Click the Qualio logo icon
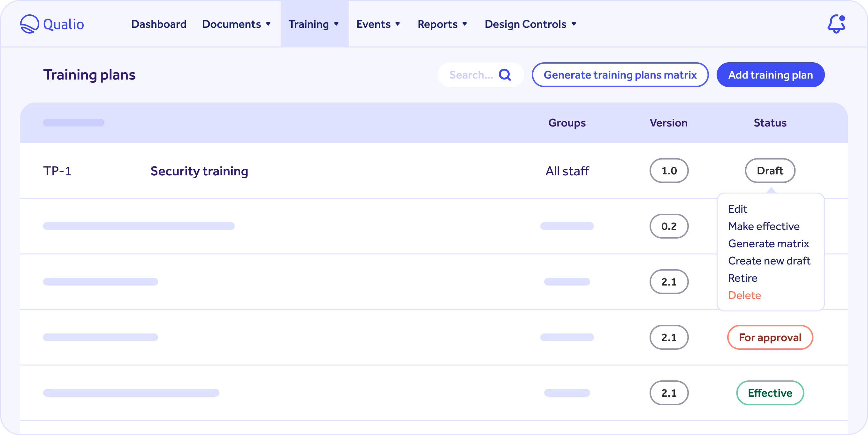The image size is (868, 435). point(29,24)
